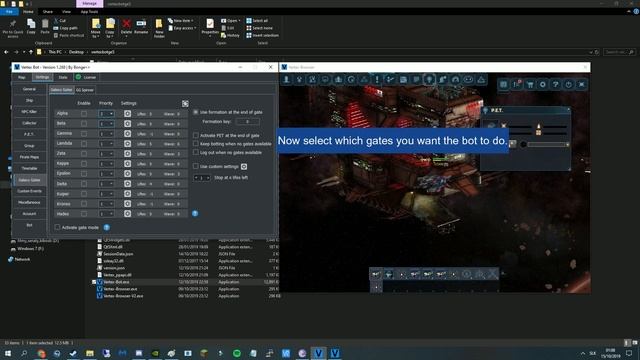Click the custom settings gear icon
The height and width of the screenshot is (360, 640).
pyautogui.click(x=244, y=167)
